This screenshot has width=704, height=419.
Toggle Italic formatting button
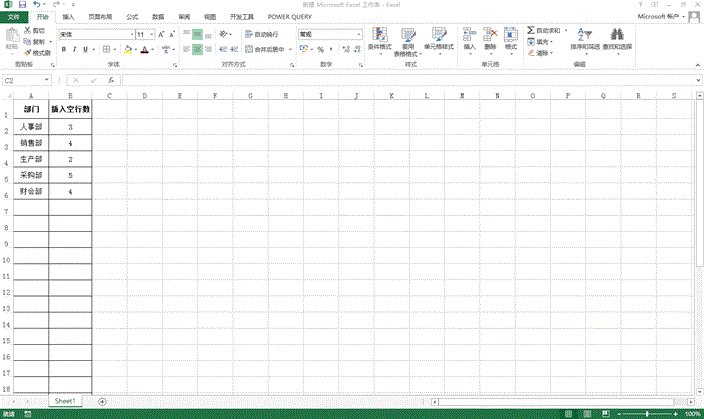(x=74, y=49)
